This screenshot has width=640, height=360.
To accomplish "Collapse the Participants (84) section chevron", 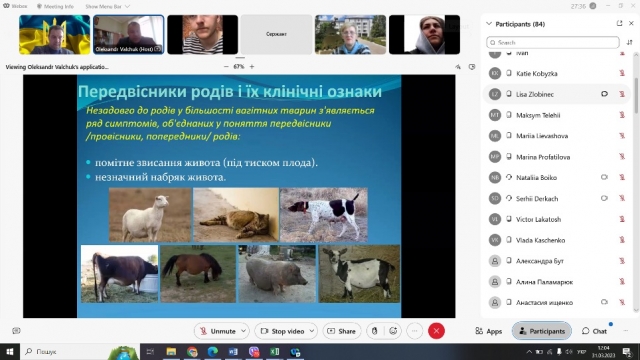I will pos(489,24).
